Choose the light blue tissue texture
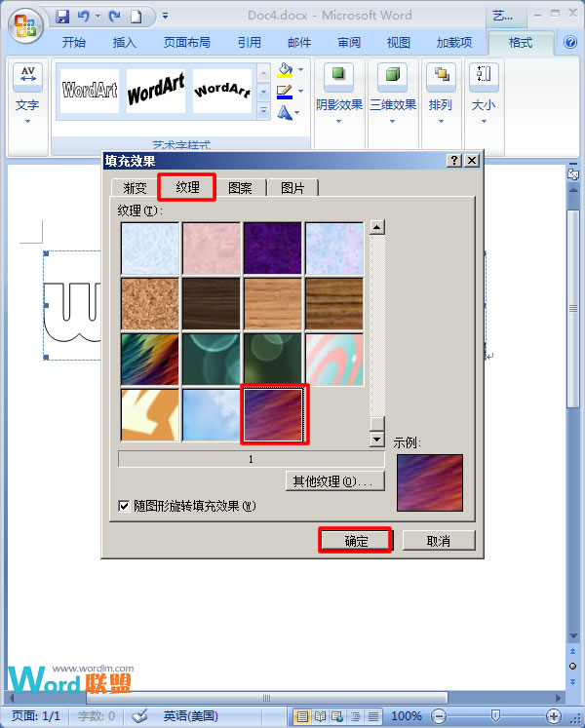Screen dimensions: 585x728 [x=149, y=249]
